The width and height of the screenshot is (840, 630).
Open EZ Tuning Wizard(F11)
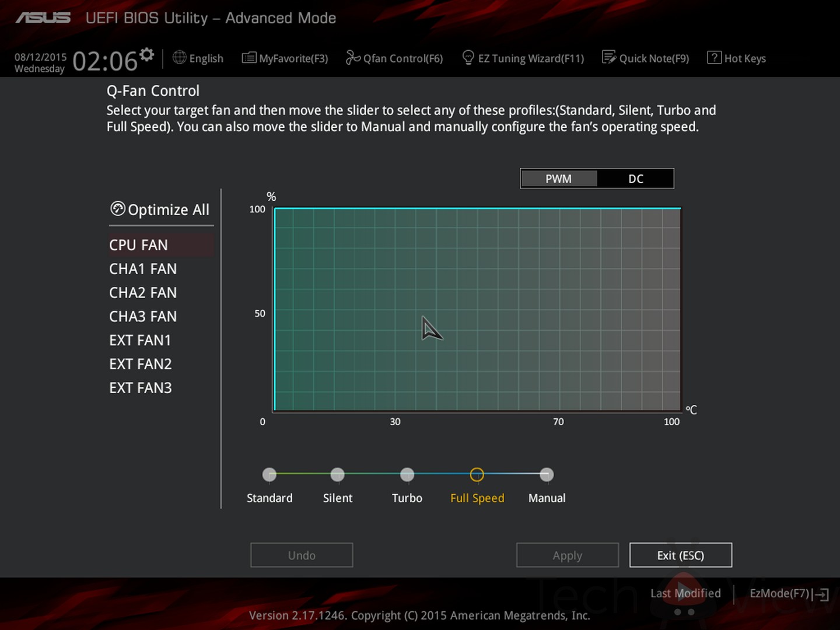coord(531,58)
